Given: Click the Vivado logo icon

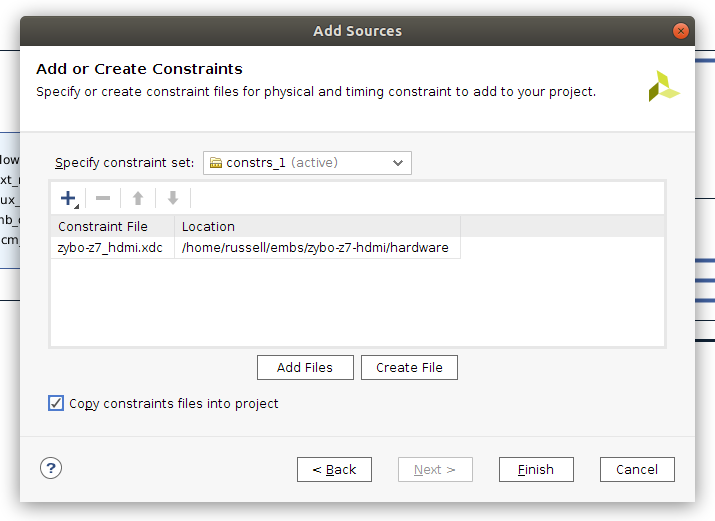Looking at the screenshot, I should tap(664, 87).
